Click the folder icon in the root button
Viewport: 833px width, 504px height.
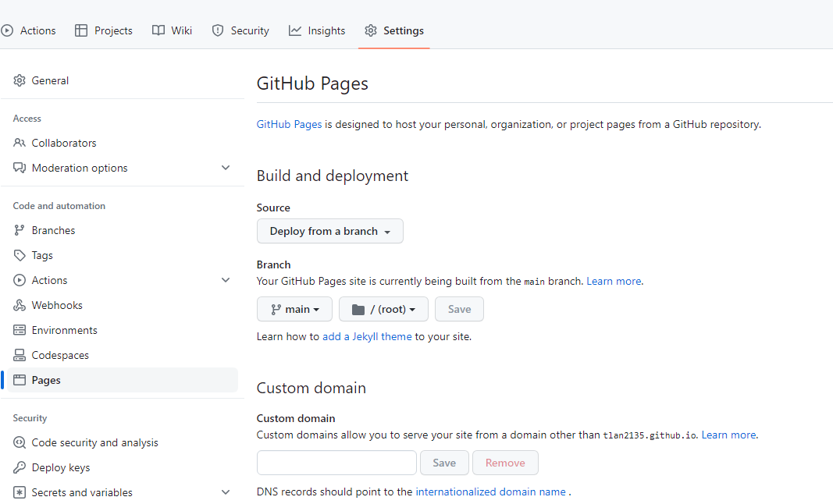(358, 310)
